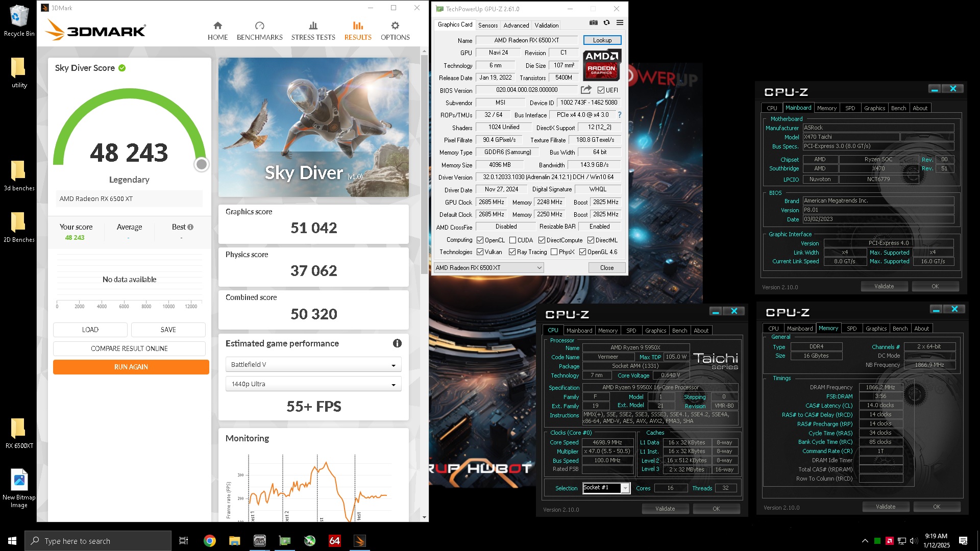This screenshot has height=551, width=980.
Task: Open GPU selection dropdown in GPU-Z
Action: pos(488,268)
